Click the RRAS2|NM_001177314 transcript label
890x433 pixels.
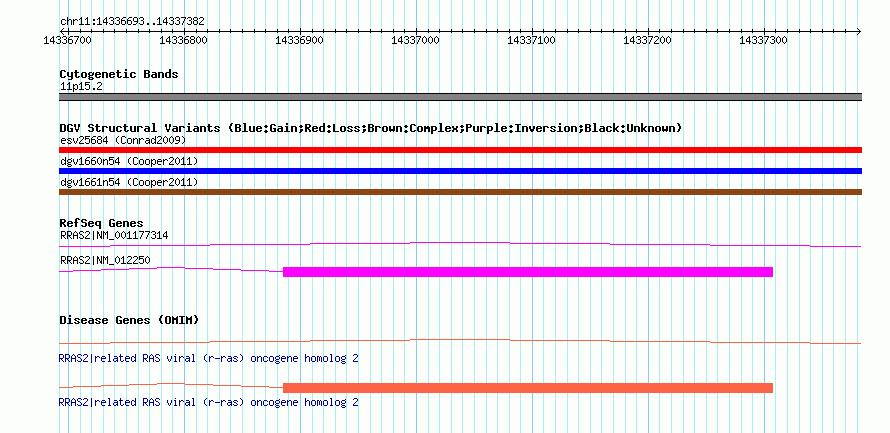(114, 235)
